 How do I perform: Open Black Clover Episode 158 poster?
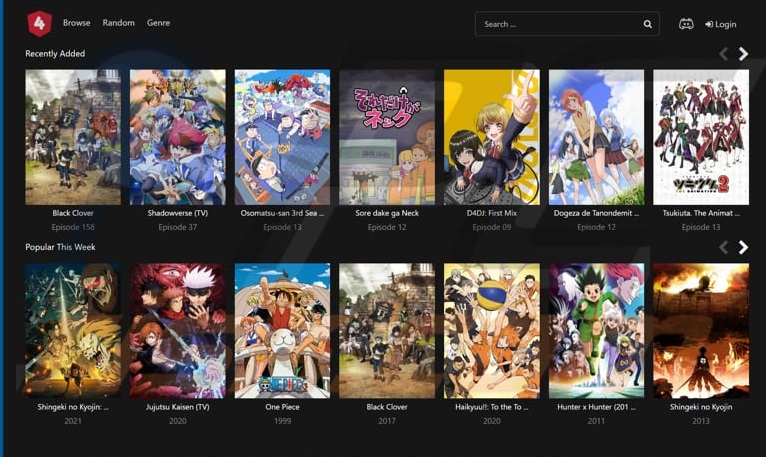[73, 137]
